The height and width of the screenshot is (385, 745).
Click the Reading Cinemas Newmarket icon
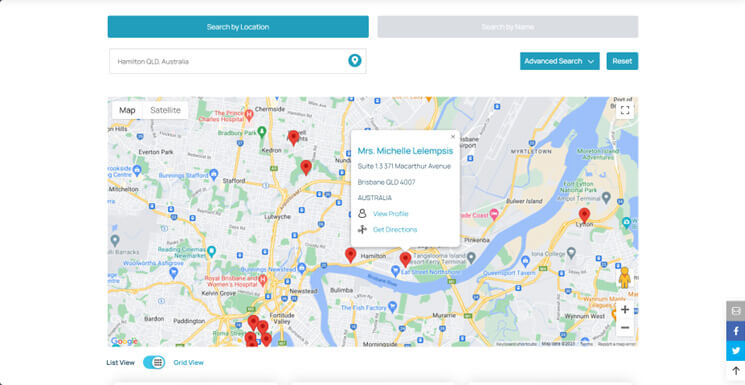point(212,250)
